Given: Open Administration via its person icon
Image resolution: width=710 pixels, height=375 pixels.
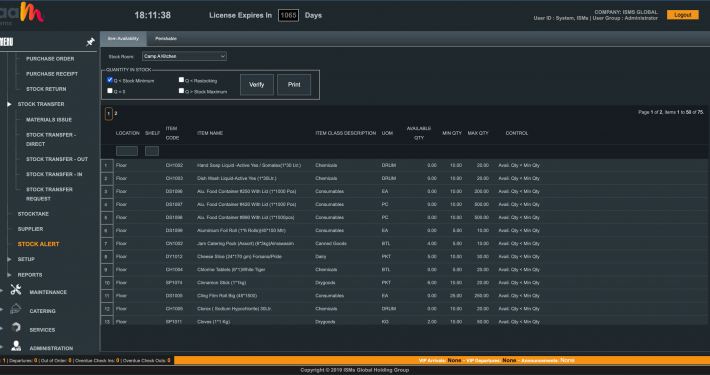Looking at the screenshot, I should coord(16,346).
